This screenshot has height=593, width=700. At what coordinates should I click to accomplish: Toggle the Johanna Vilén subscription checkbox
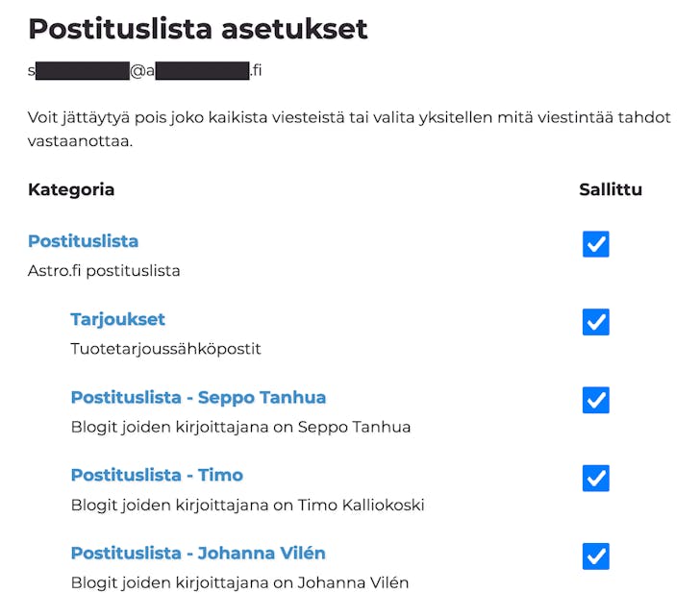(596, 556)
